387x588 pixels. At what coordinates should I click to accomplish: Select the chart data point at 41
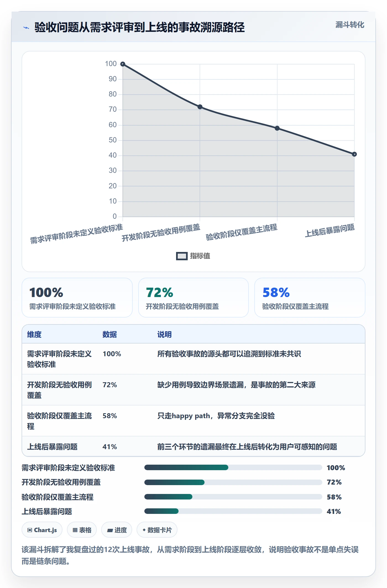354,154
